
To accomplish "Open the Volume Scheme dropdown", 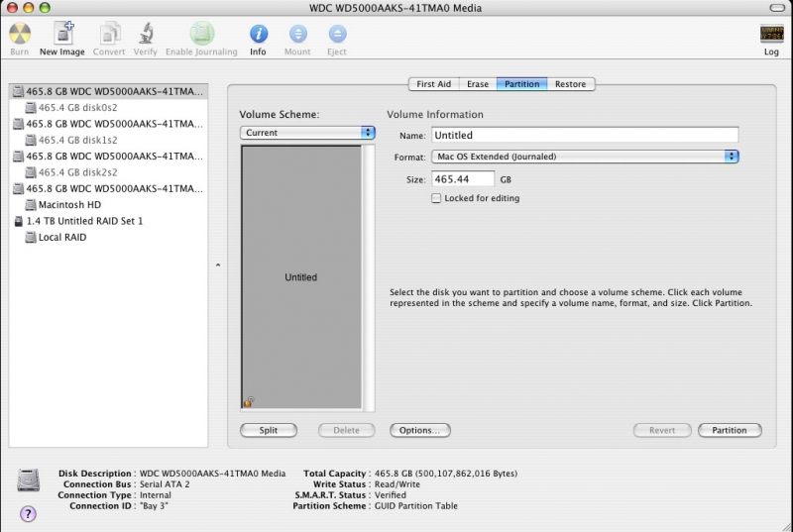I will (307, 133).
